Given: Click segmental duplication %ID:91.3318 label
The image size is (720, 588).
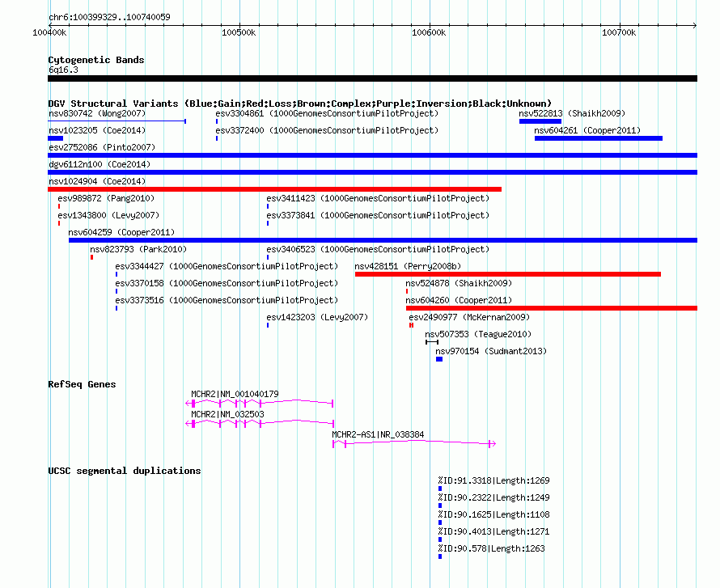Looking at the screenshot, I should [x=493, y=480].
